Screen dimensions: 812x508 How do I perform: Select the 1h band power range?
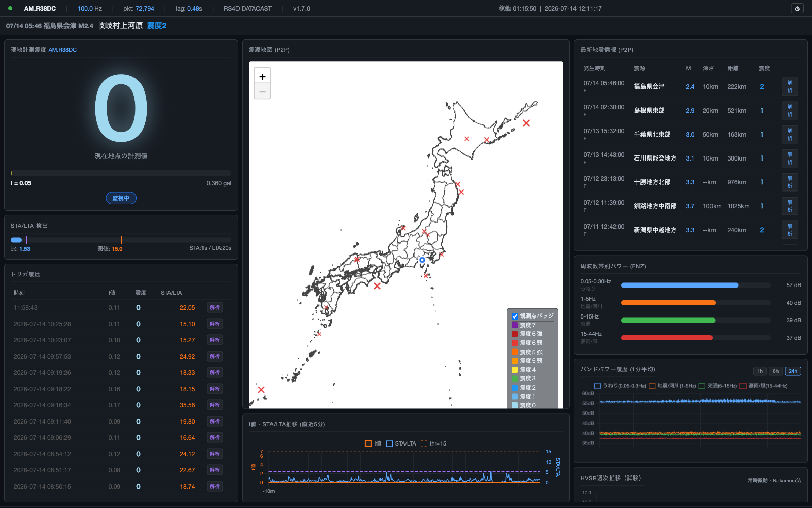point(760,371)
